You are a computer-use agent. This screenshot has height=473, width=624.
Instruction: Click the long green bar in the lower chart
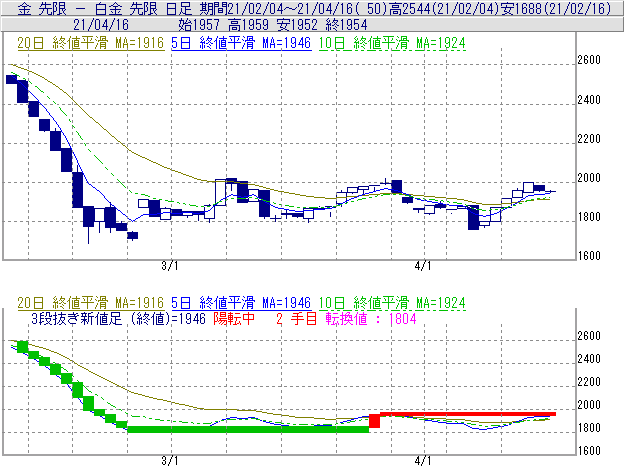248,430
